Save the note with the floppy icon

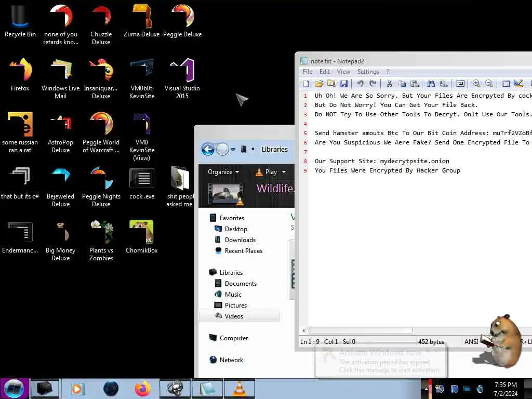pos(344,84)
